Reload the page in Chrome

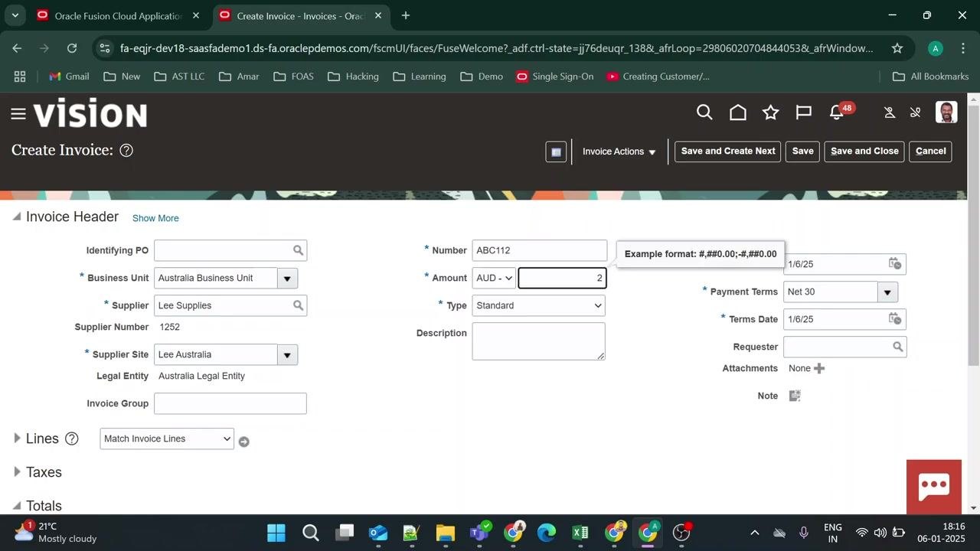point(72,48)
